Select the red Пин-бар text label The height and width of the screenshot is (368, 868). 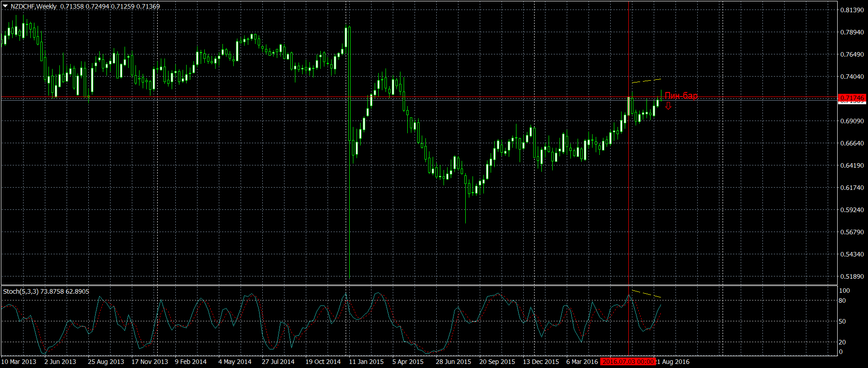(681, 96)
